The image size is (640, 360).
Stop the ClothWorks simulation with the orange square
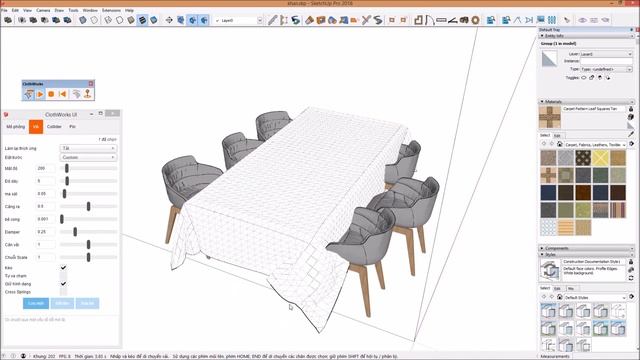click(51, 94)
